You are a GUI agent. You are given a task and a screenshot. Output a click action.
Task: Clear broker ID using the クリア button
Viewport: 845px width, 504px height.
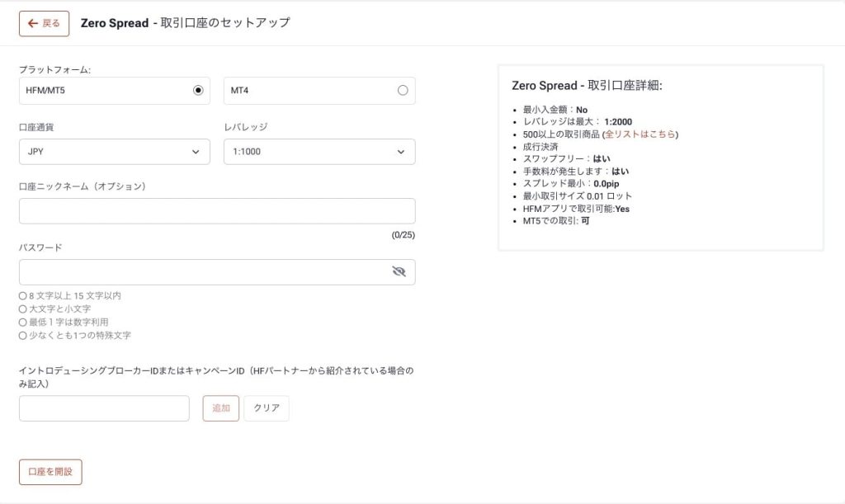pos(267,407)
